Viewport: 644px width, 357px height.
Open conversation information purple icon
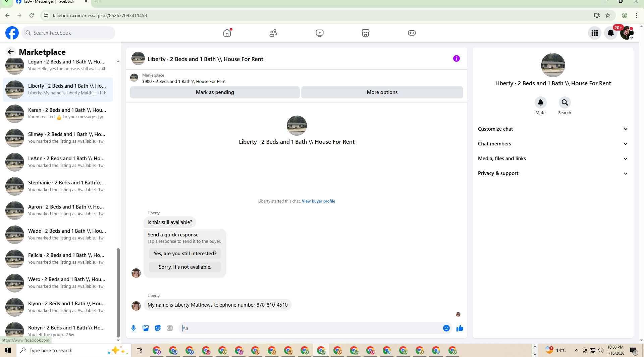coord(457,58)
